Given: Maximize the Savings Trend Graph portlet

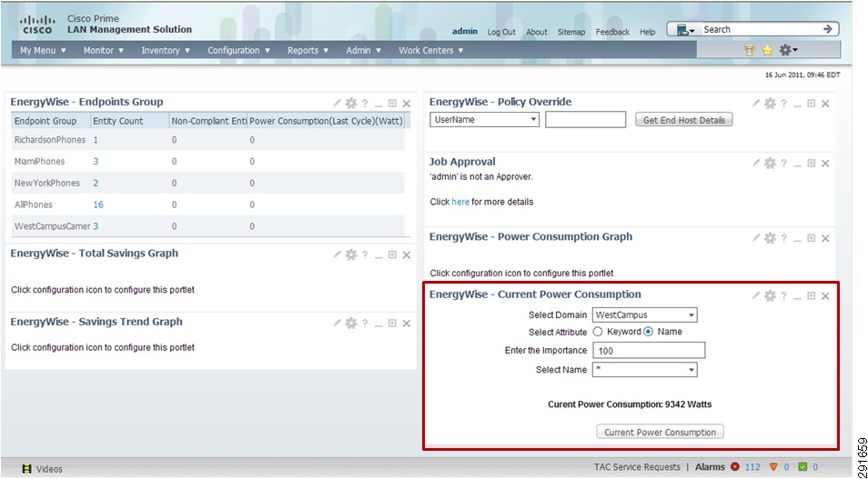Looking at the screenshot, I should (x=392, y=323).
